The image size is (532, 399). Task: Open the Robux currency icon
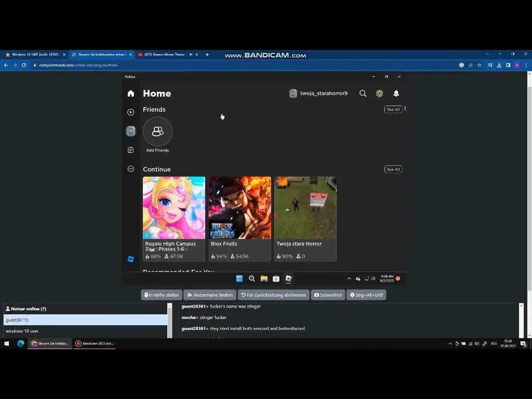pyautogui.click(x=379, y=94)
